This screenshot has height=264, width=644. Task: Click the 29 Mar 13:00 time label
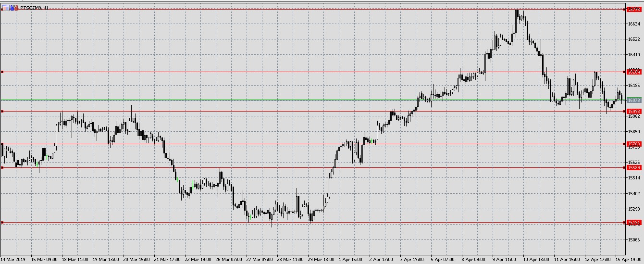(x=322, y=260)
